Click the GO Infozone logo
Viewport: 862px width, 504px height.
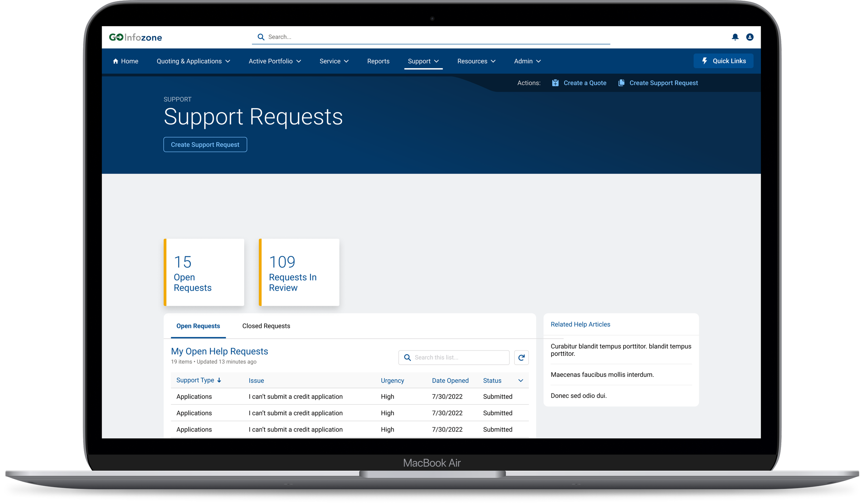coord(136,37)
